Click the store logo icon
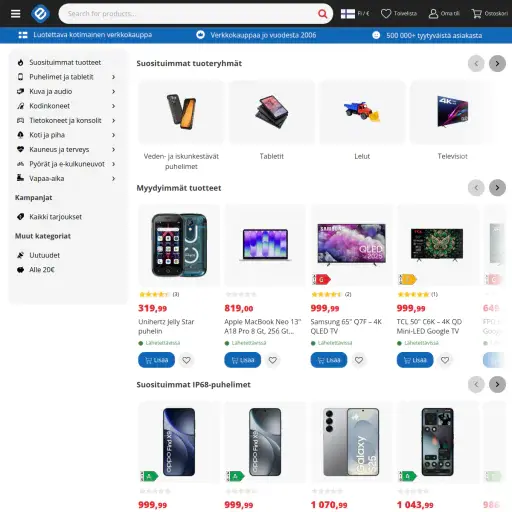 (x=40, y=14)
